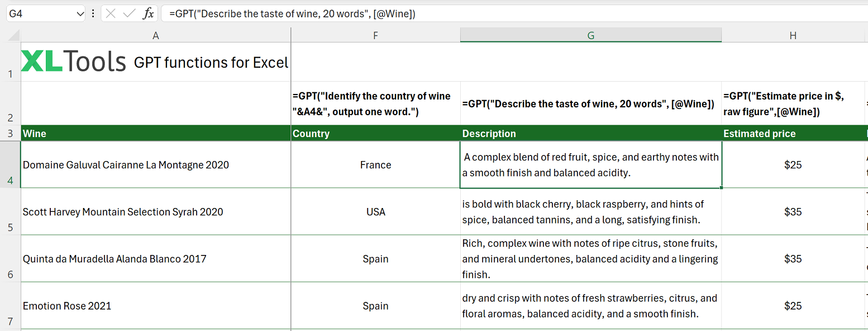
Task: Click the GPT country formula cell in row 2
Action: (375, 103)
